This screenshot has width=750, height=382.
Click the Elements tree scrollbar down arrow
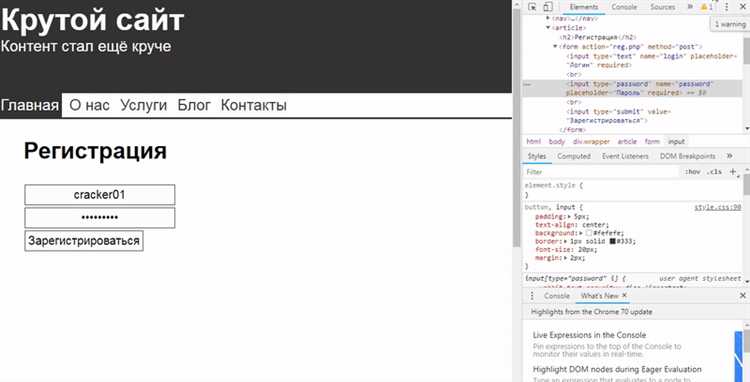[747, 129]
